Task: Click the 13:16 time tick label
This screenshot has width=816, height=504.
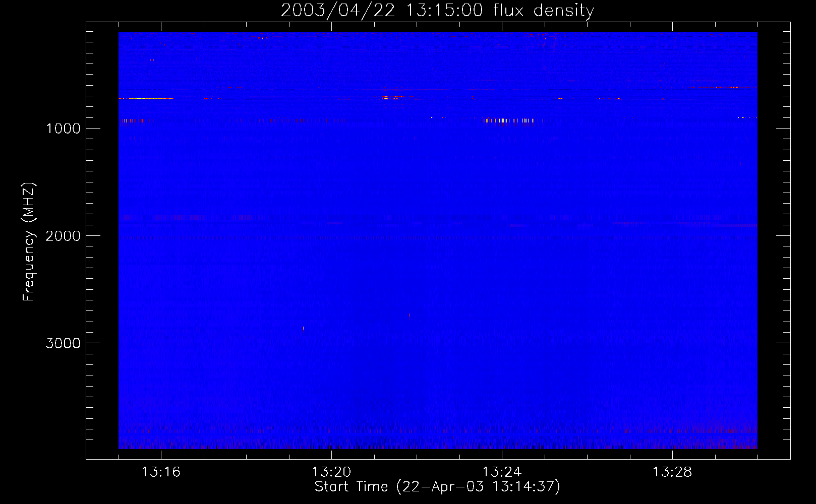Action: pyautogui.click(x=161, y=472)
